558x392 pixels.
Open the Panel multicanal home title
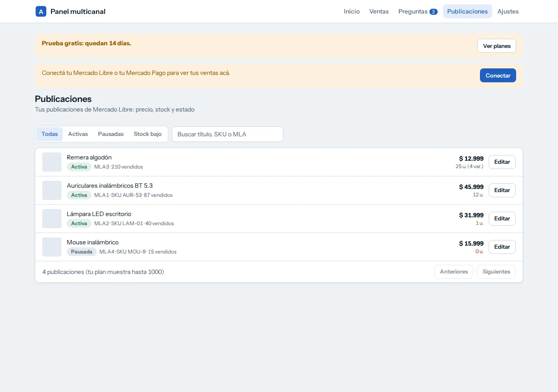coord(78,11)
